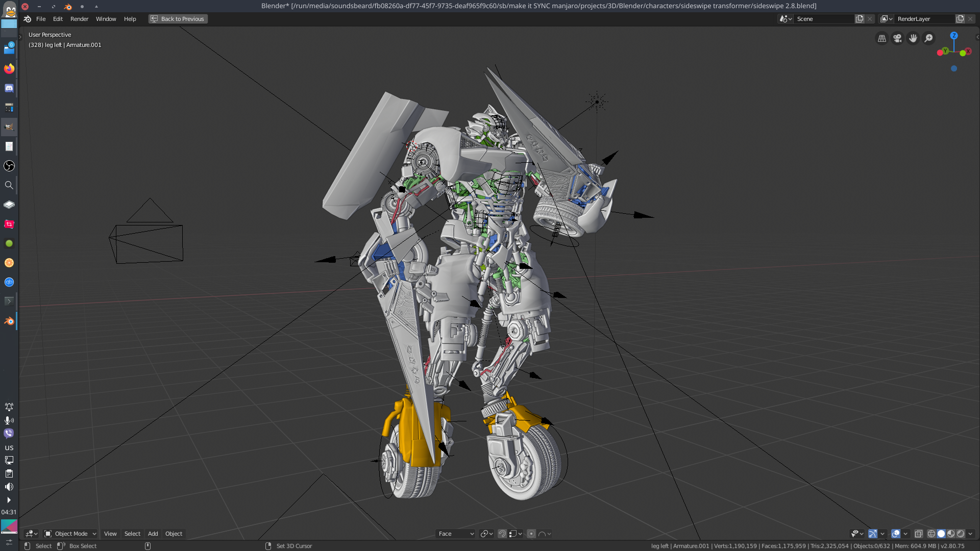The height and width of the screenshot is (551, 980).
Task: Open the Render menu
Action: click(x=79, y=19)
